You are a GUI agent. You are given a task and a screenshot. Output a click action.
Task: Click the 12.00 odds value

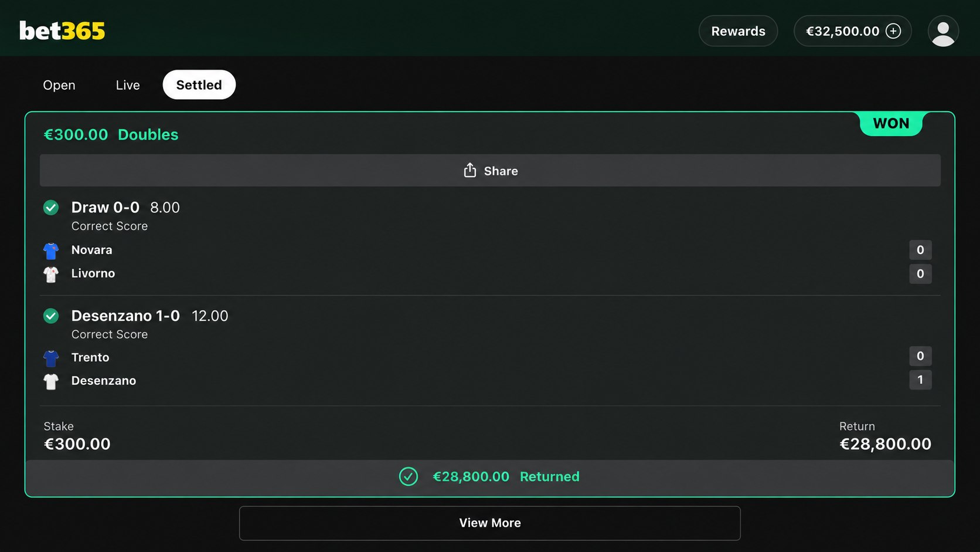coord(210,316)
